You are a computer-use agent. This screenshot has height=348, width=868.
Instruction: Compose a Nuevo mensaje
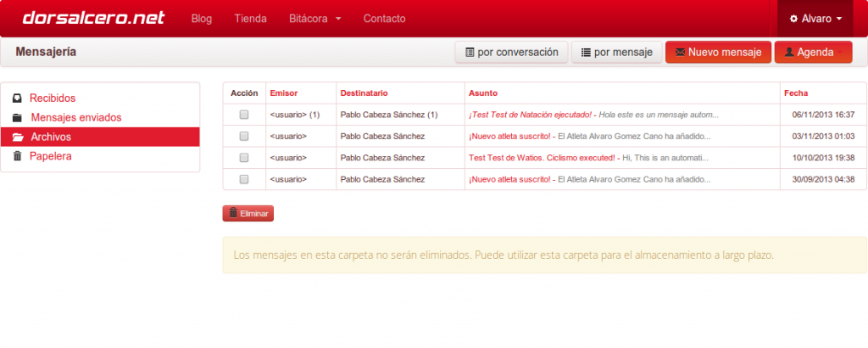[718, 52]
